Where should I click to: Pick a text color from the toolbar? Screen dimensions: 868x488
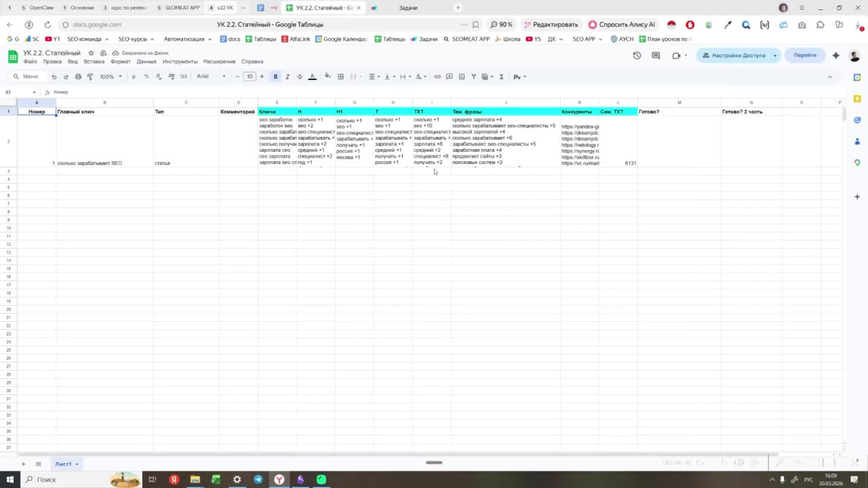point(312,77)
